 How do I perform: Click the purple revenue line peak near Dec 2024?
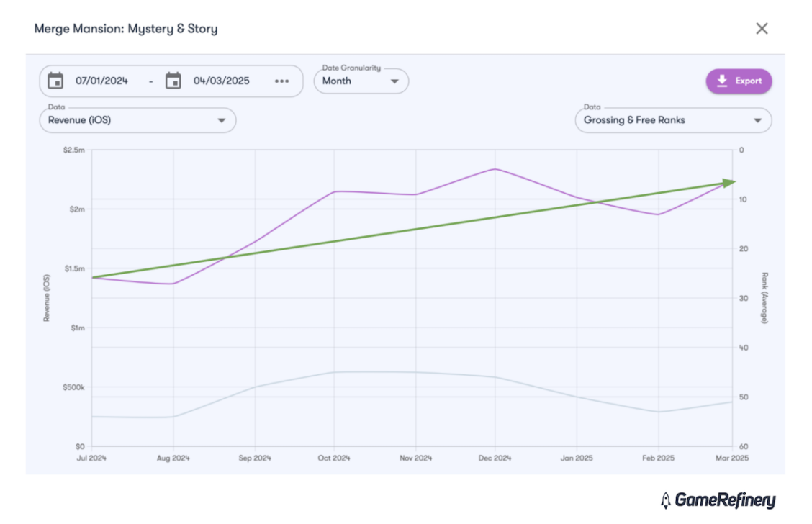493,169
